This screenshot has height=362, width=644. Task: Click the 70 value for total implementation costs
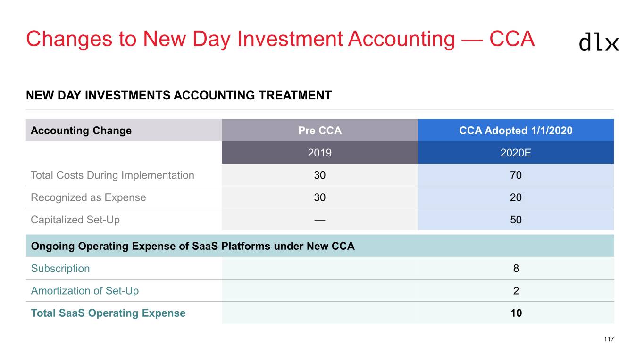click(516, 175)
